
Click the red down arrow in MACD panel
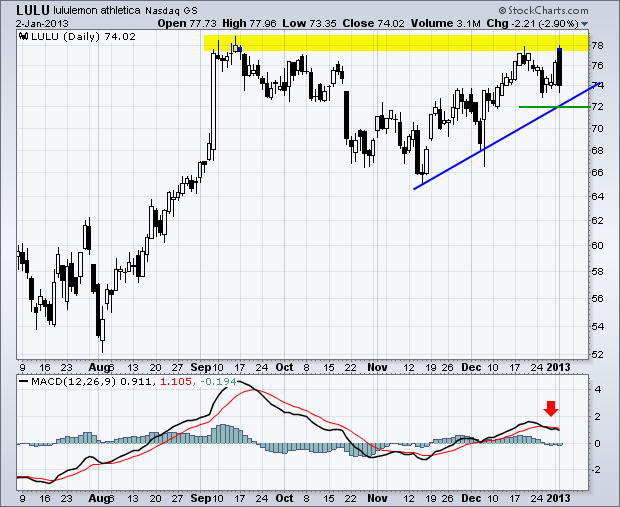click(551, 409)
